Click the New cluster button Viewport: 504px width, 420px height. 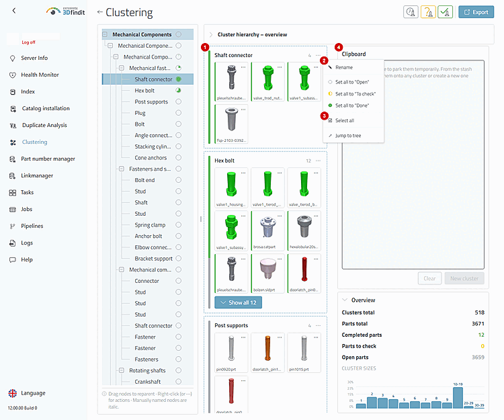pos(464,279)
